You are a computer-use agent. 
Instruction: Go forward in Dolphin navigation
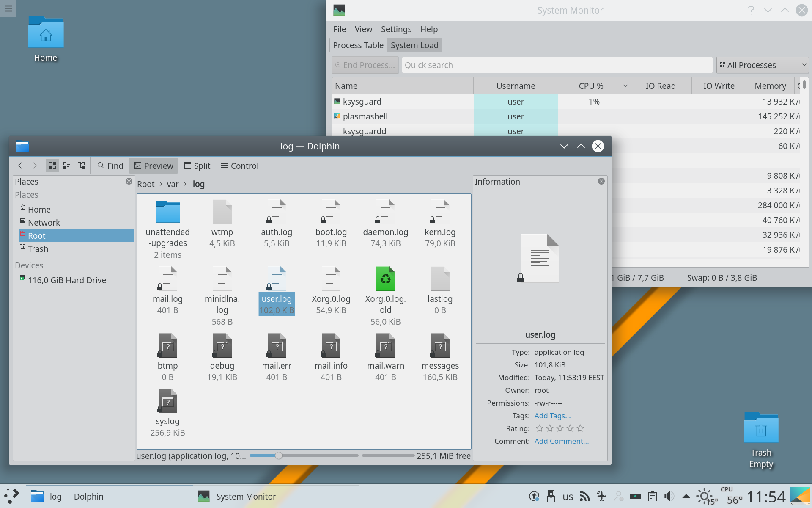[35, 166]
